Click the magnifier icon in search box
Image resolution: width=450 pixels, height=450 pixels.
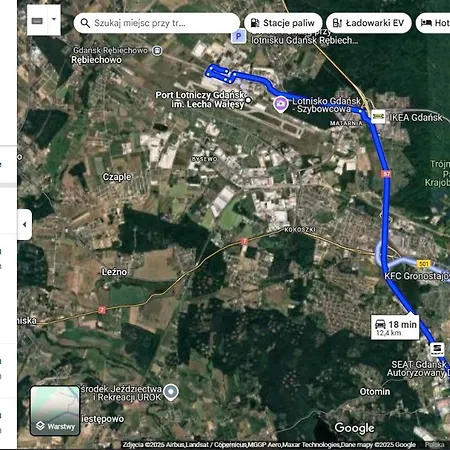pos(85,23)
